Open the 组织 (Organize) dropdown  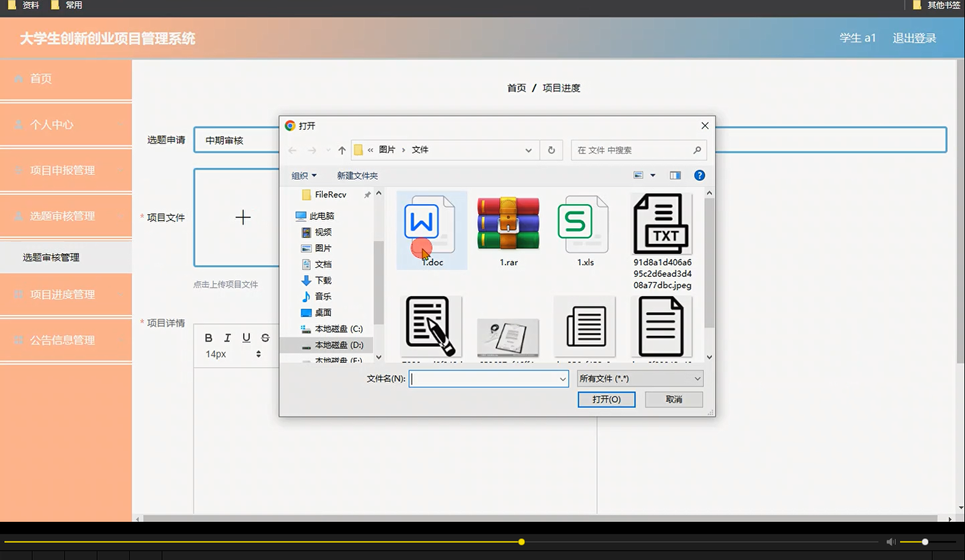304,175
